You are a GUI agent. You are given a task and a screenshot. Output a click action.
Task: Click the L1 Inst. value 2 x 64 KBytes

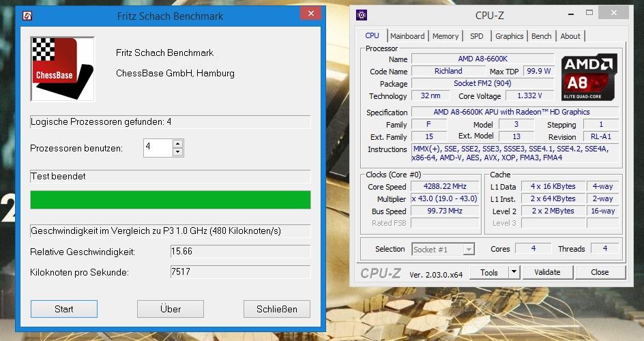point(553,198)
